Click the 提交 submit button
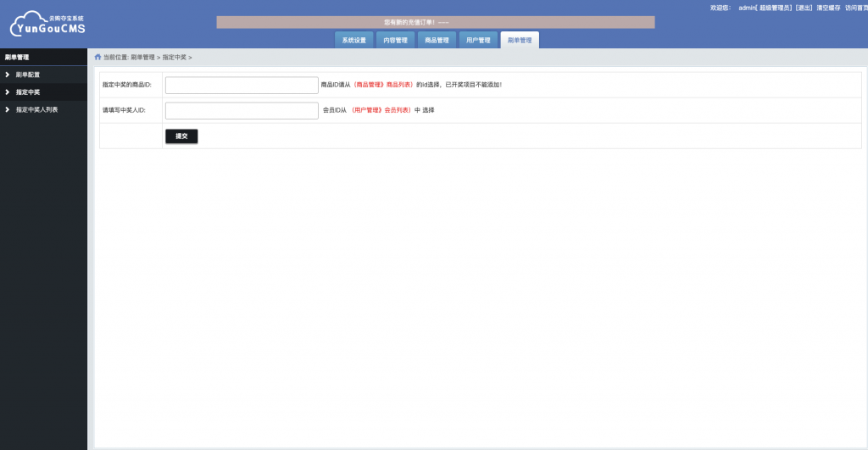The image size is (868, 450). click(181, 136)
